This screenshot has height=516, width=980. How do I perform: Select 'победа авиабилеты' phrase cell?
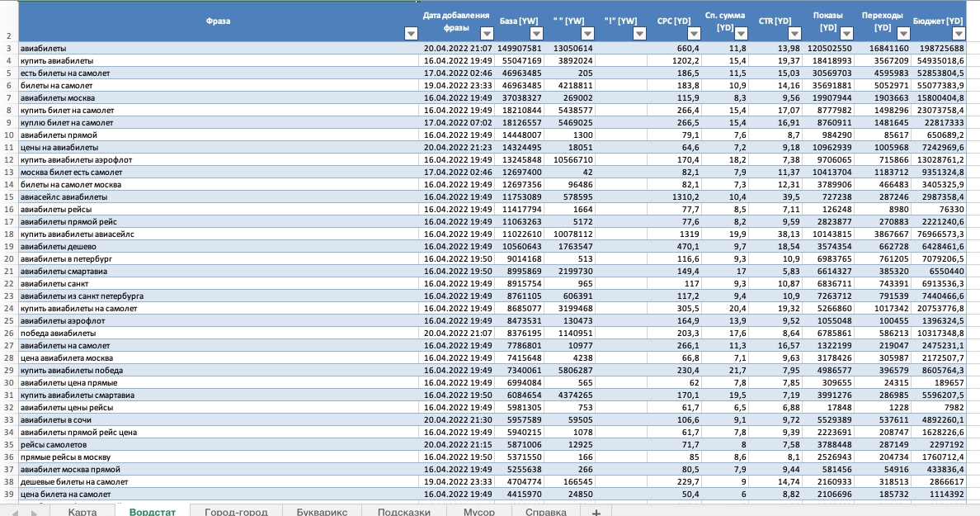tap(218, 334)
